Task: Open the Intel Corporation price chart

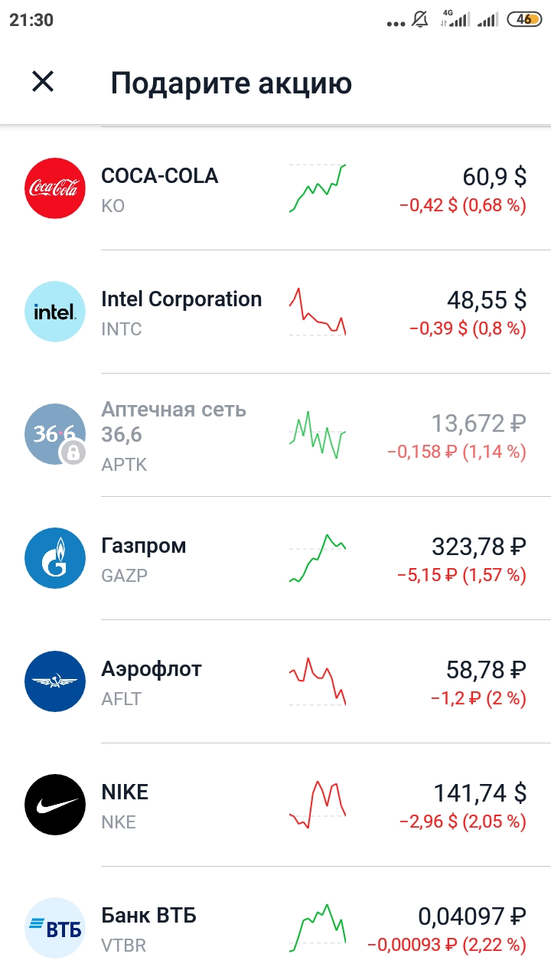Action: 318,312
